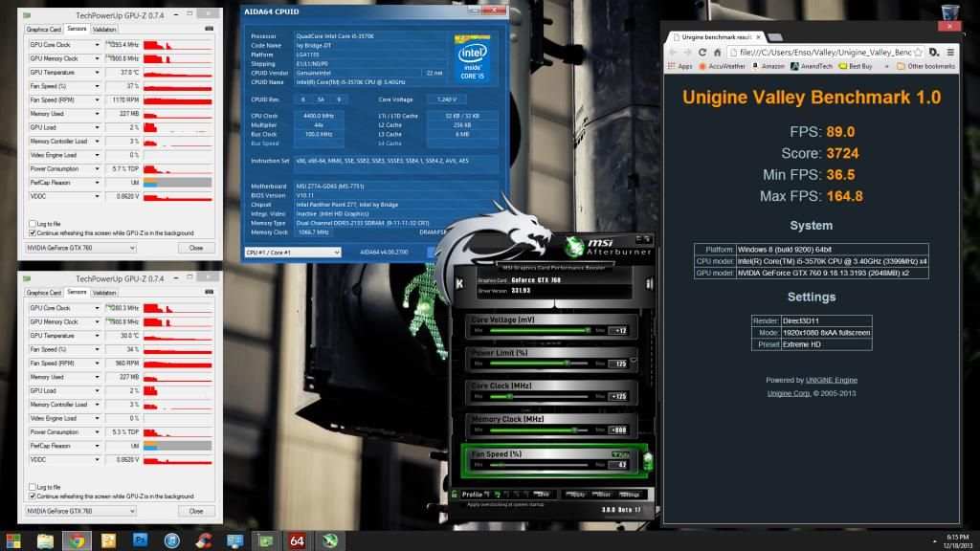Switch to the Graphics Card tab in the top GPU-Z window
980x551 pixels.
tap(44, 30)
